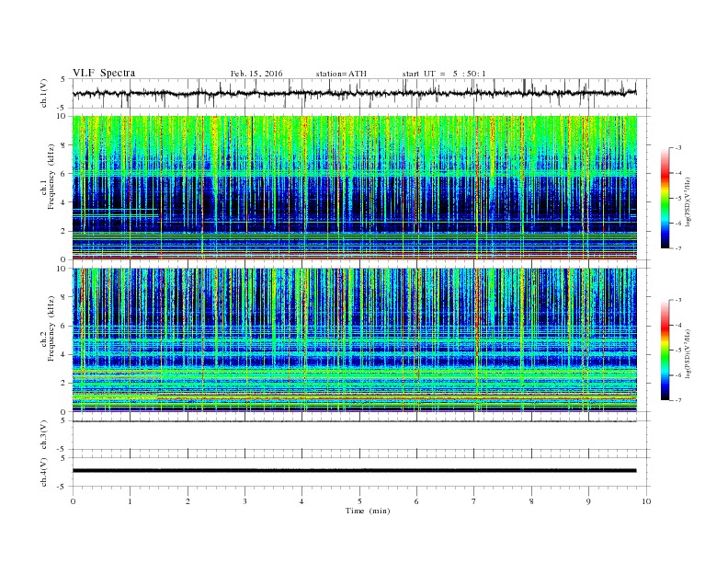Click the ch.1 spectrogram panel

[x=354, y=188]
